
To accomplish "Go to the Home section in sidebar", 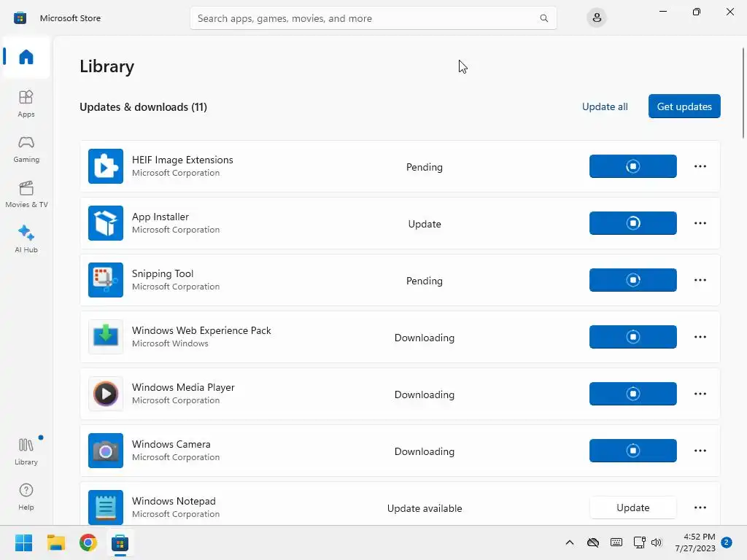I will click(x=26, y=57).
